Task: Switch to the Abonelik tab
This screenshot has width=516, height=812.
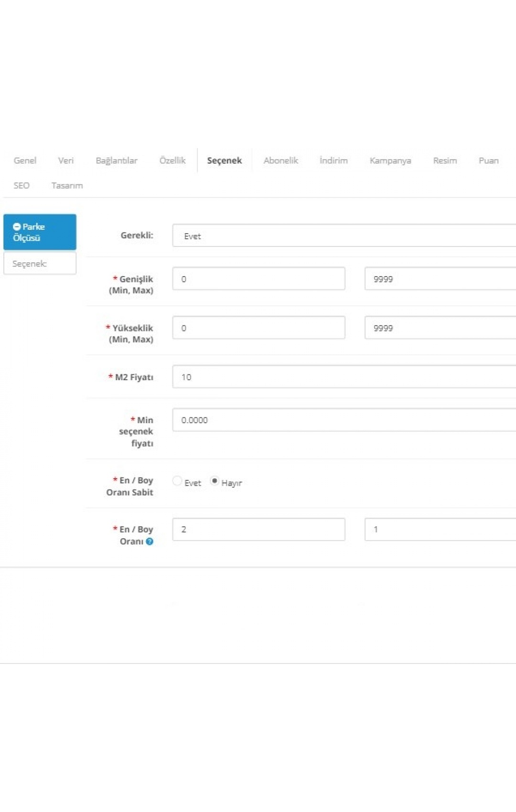Action: pyautogui.click(x=281, y=160)
